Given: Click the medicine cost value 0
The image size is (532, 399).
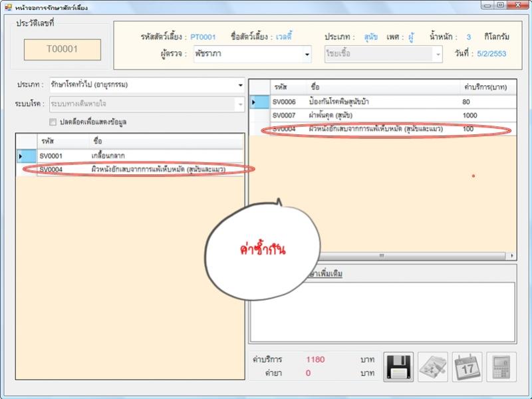Looking at the screenshot, I should 308,373.
